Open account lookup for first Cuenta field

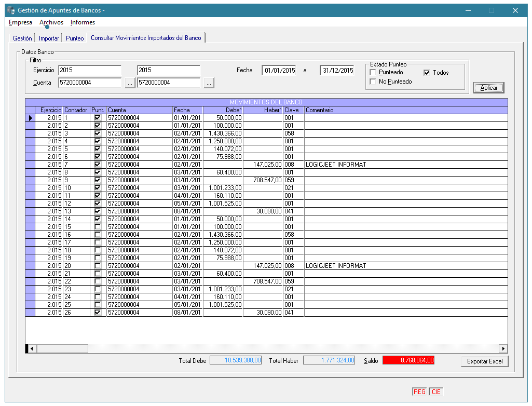click(130, 83)
